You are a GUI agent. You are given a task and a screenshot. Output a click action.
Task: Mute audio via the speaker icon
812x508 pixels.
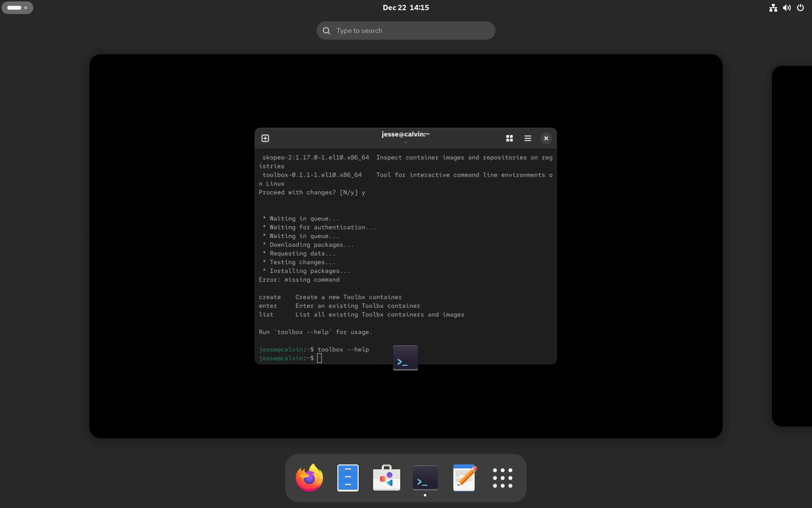point(786,8)
